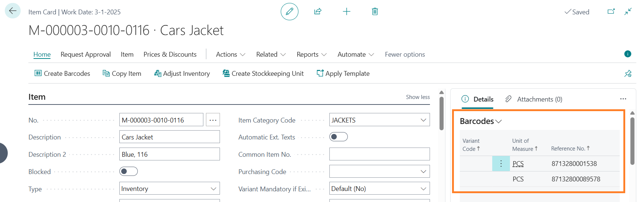Viewport: 644px width, 202px height.
Task: Open the Item Category Code dropdown
Action: click(423, 120)
